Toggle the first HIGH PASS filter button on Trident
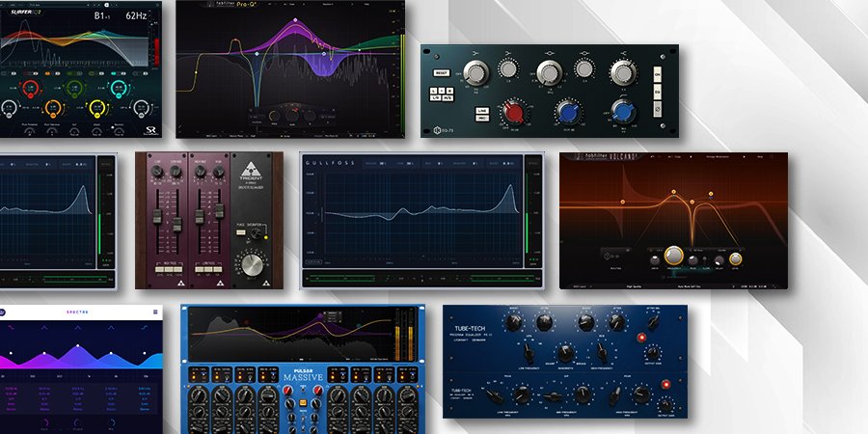Viewport: 868px width, 434px height. (x=160, y=270)
